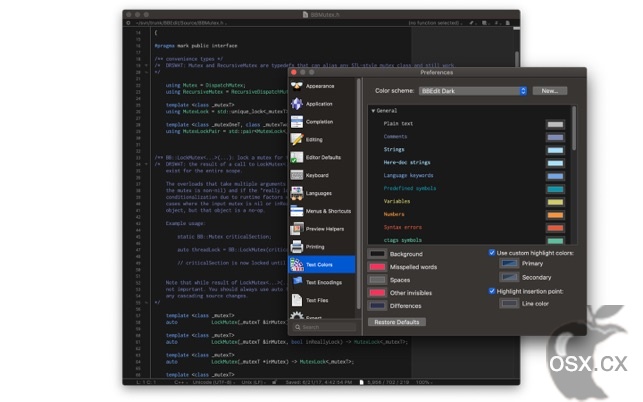Click the Spaces color swatch

click(377, 280)
